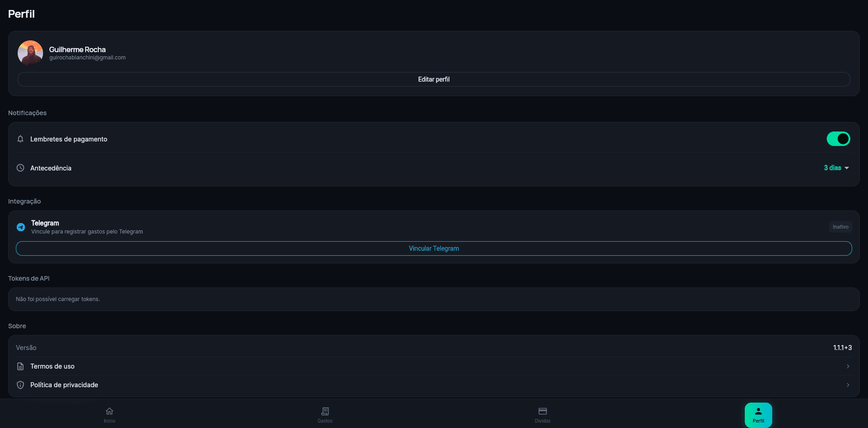
Task: Open the Início home icon
Action: pyautogui.click(x=110, y=411)
